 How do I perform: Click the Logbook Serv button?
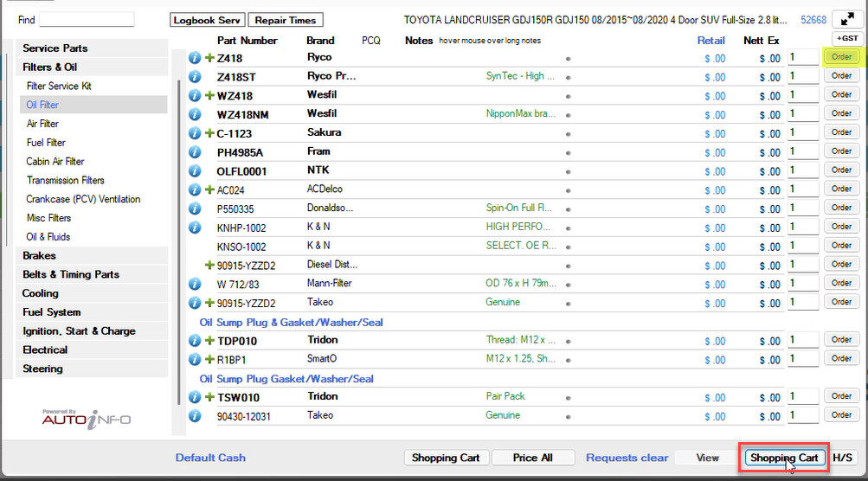coord(207,20)
